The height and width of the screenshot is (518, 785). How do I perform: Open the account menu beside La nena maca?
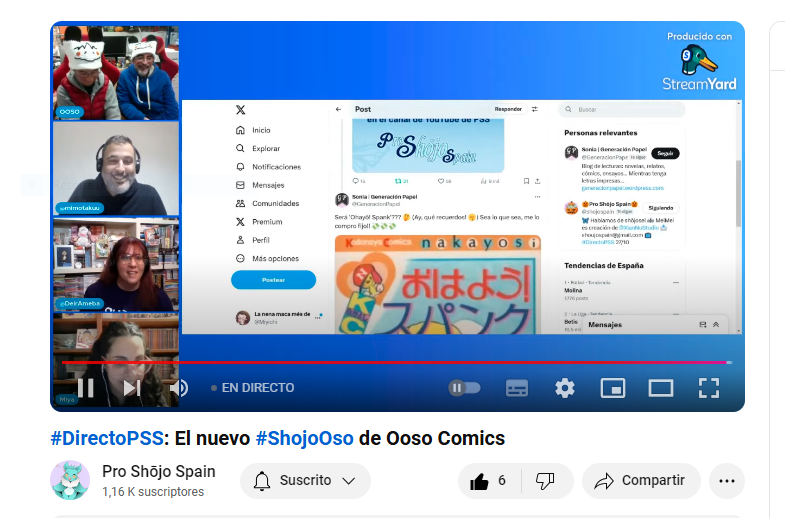pos(318,317)
